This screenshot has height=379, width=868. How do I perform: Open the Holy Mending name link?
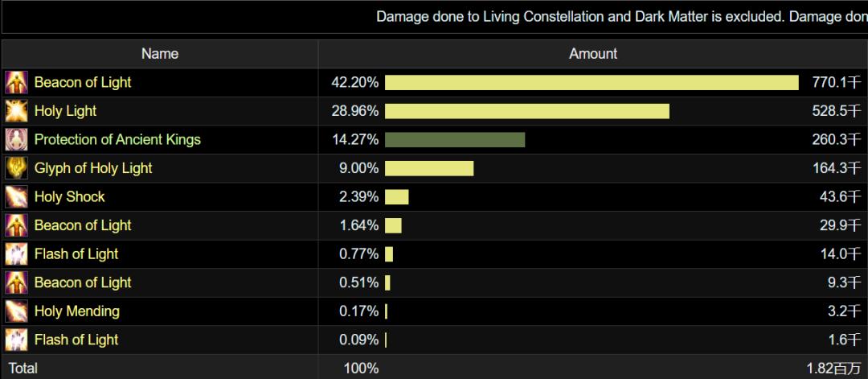(x=77, y=311)
